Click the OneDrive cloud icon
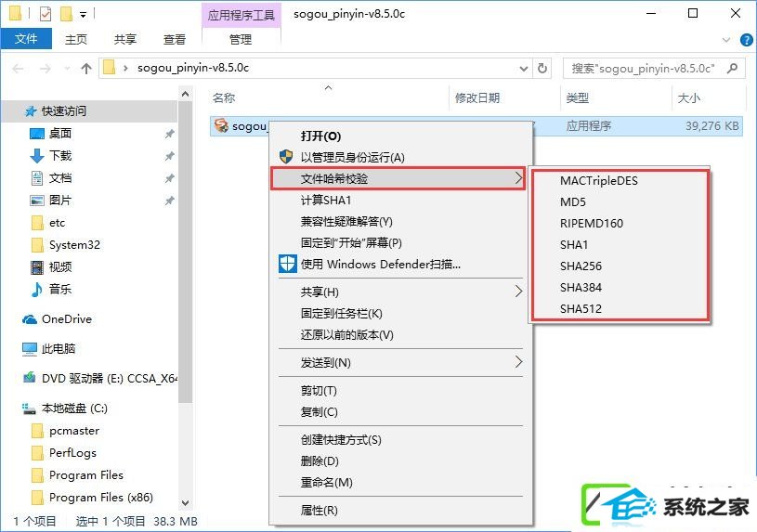The width and height of the screenshot is (757, 532). tap(30, 319)
